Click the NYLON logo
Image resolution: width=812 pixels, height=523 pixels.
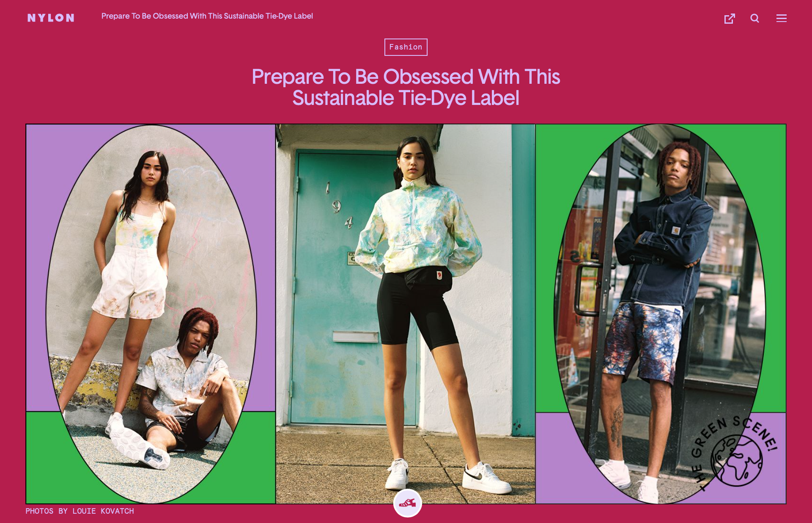51,18
